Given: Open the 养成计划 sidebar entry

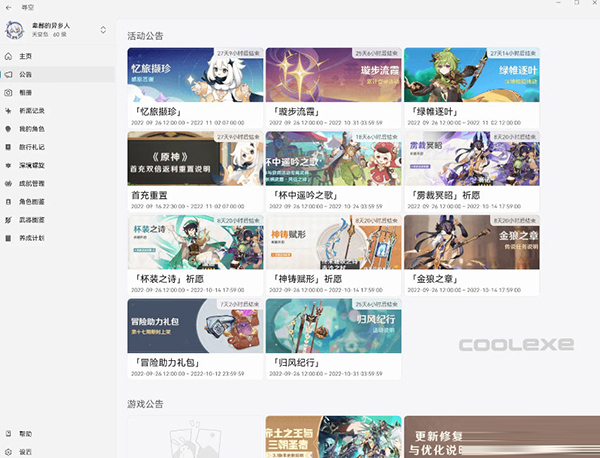Looking at the screenshot, I should pyautogui.click(x=57, y=238).
